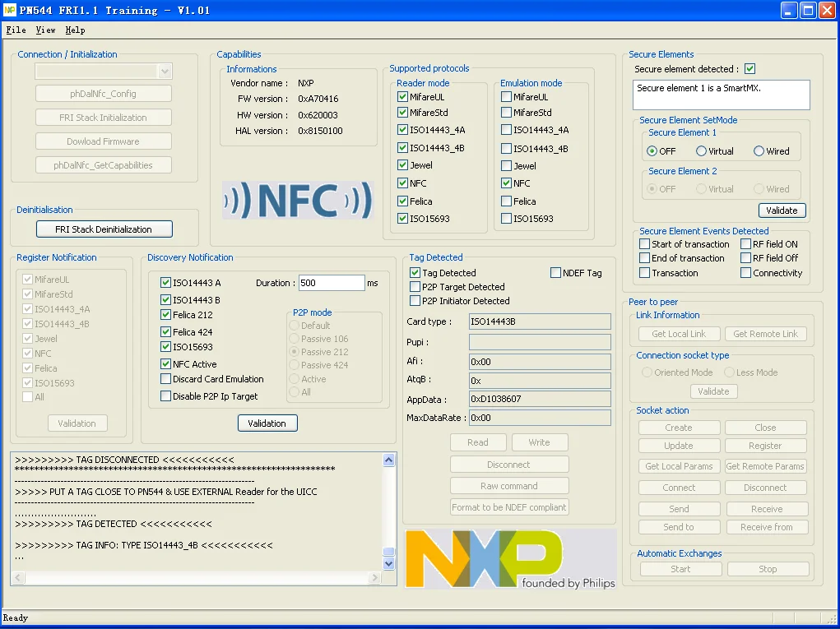Enable the Discard Card Emulation checkbox
Image resolution: width=840 pixels, height=629 pixels.
tap(166, 379)
